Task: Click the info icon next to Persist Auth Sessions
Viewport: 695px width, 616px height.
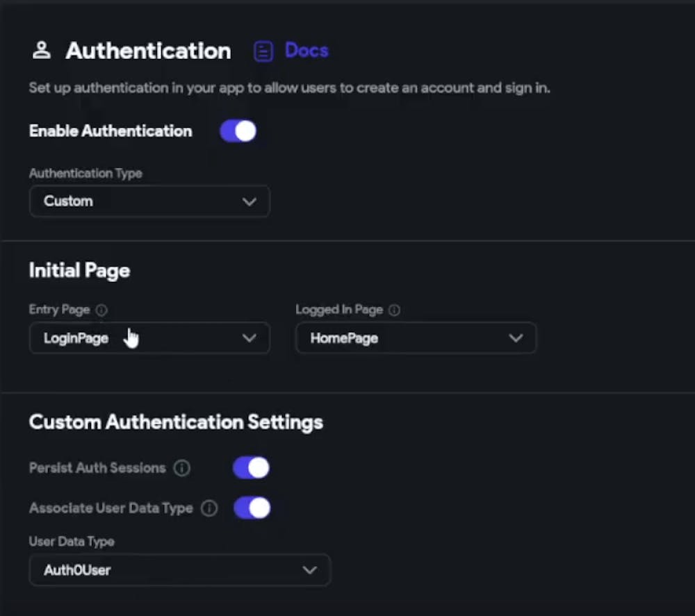Action: (x=181, y=468)
